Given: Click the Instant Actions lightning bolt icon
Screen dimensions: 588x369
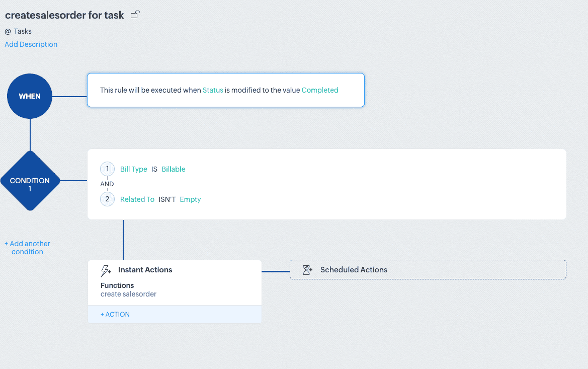Looking at the screenshot, I should [106, 271].
